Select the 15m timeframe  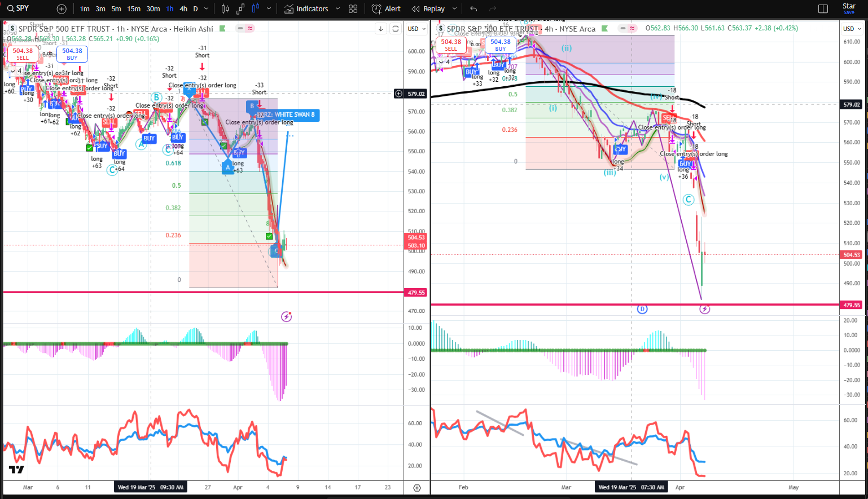click(134, 9)
